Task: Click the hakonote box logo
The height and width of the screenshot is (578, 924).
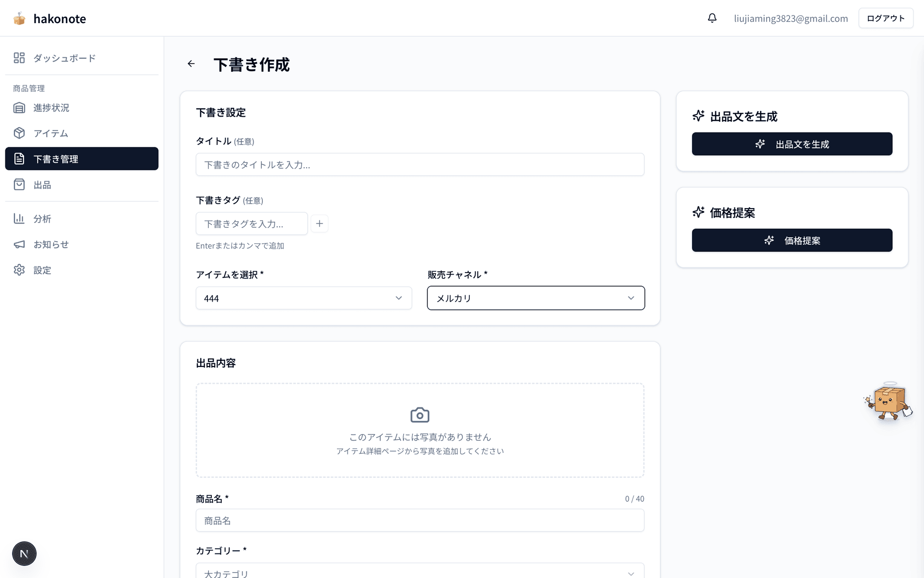Action: [x=19, y=18]
